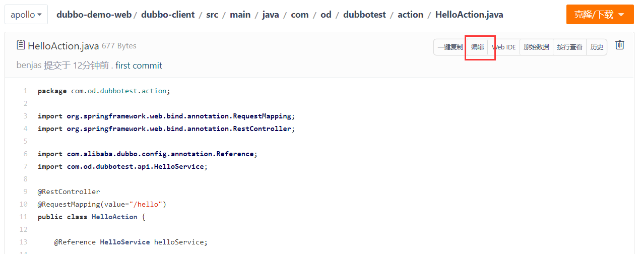Image resolution: width=644 pixels, height=254 pixels.
Task: Click the file icon beside HelloAction.java
Action: (21, 46)
